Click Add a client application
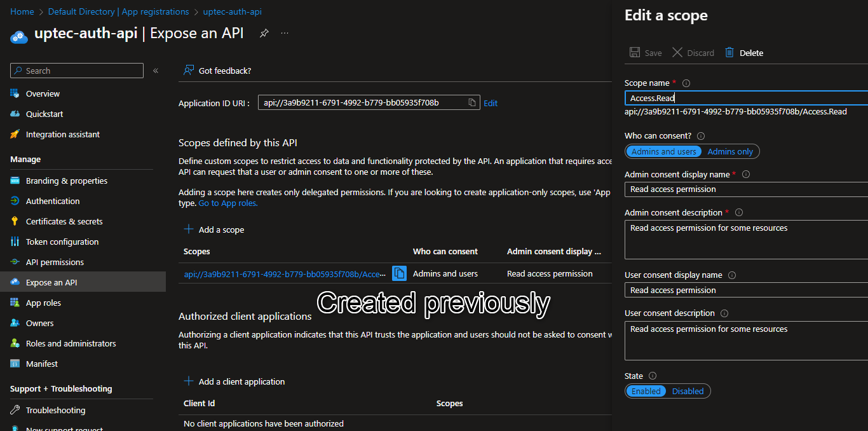This screenshot has width=868, height=431. coord(234,381)
